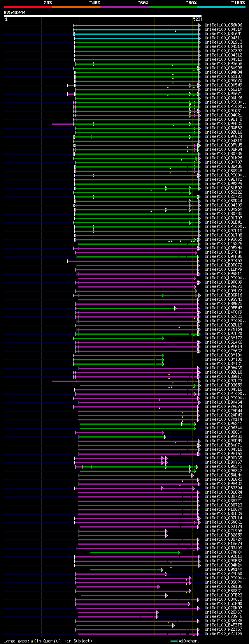The width and height of the screenshot is (249, 644).
Task: Click the UniRef100_B8AW75 label
Action: point(223,303)
